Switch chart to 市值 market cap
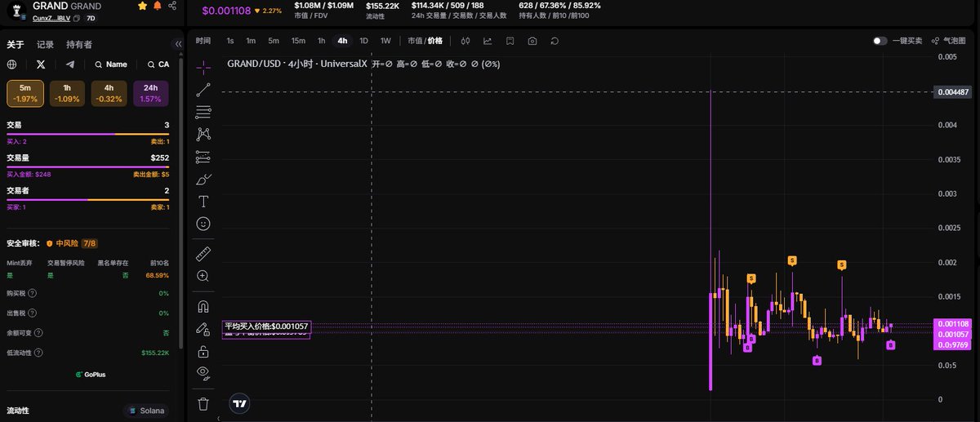The image size is (980, 422). (415, 41)
